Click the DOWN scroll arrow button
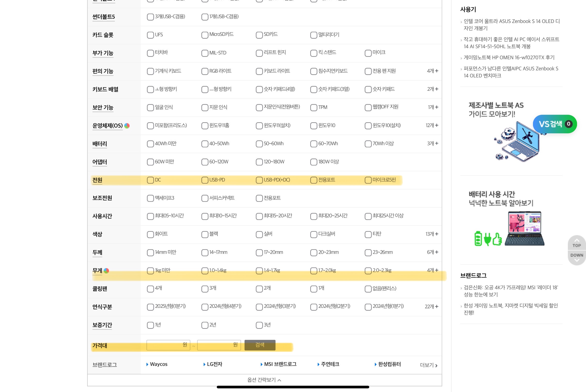 [577, 257]
